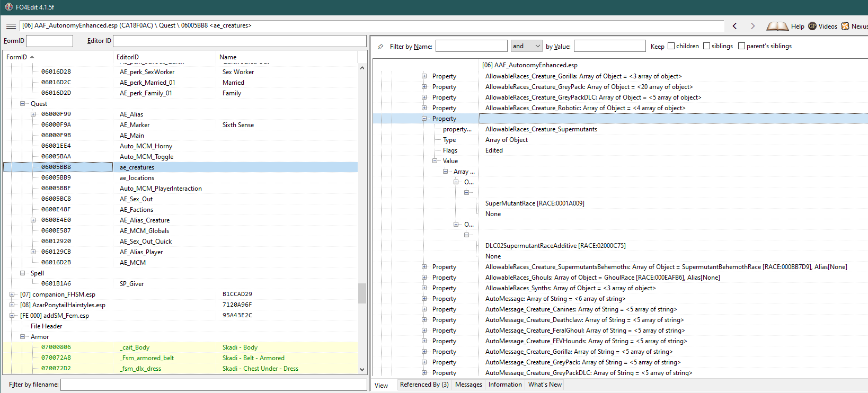The width and height of the screenshot is (868, 393).
Task: Click the FO4Edit application title icon
Action: 8,7
